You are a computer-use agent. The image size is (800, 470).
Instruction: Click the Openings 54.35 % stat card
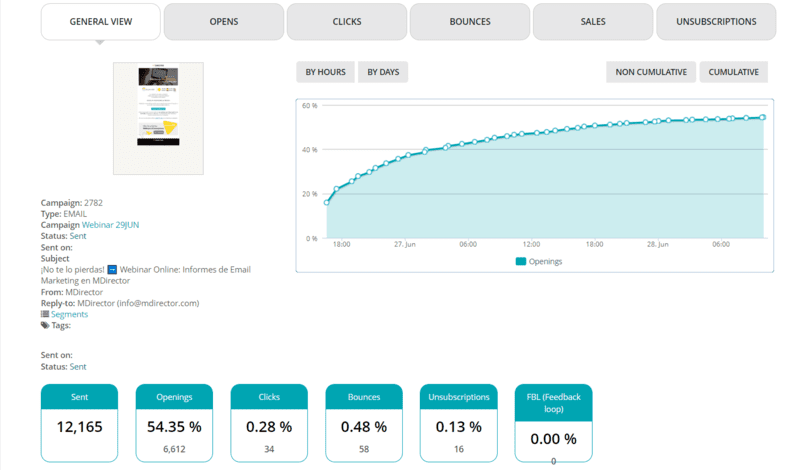click(x=174, y=423)
